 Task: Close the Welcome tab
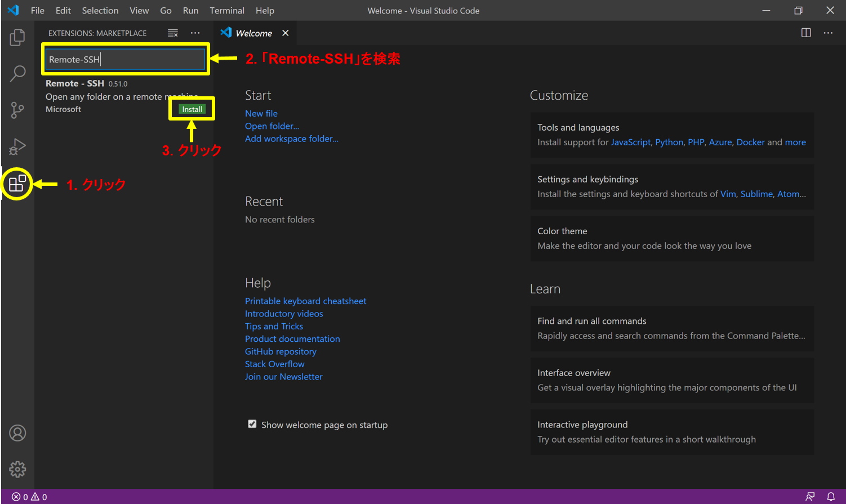click(x=286, y=33)
